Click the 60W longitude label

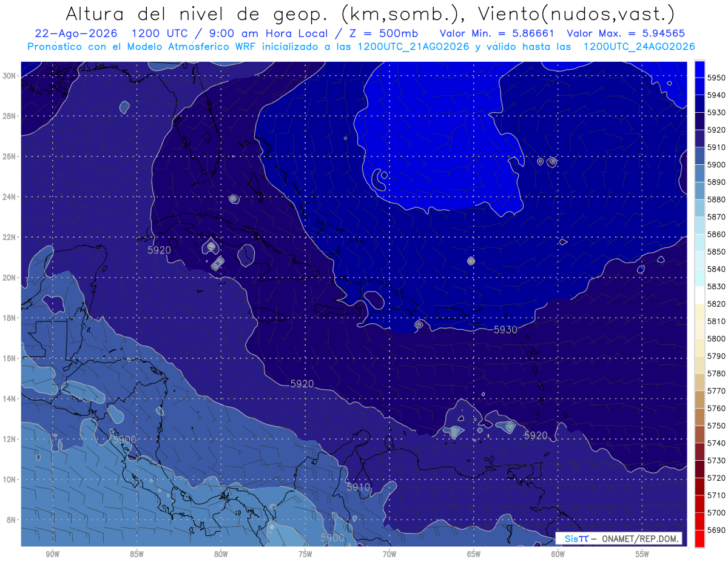pyautogui.click(x=558, y=554)
